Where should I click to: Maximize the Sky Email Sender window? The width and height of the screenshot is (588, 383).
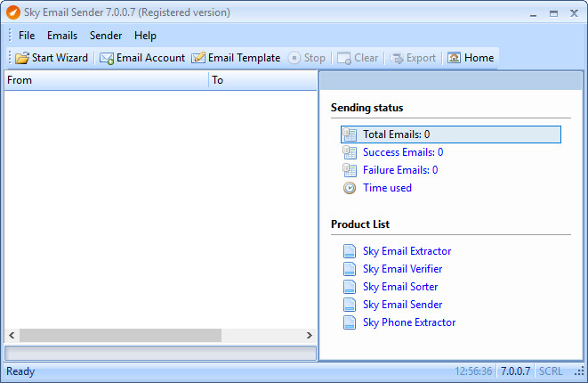pyautogui.click(x=553, y=14)
